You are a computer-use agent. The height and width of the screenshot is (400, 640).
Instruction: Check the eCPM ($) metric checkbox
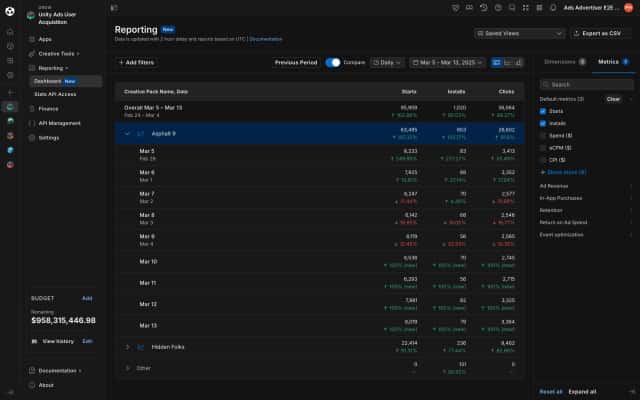pyautogui.click(x=543, y=148)
